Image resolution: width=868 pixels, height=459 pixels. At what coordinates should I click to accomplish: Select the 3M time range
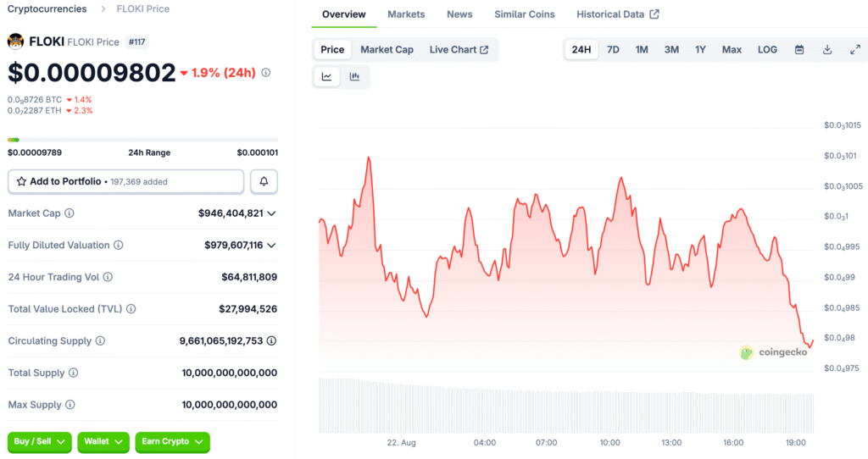[671, 50]
